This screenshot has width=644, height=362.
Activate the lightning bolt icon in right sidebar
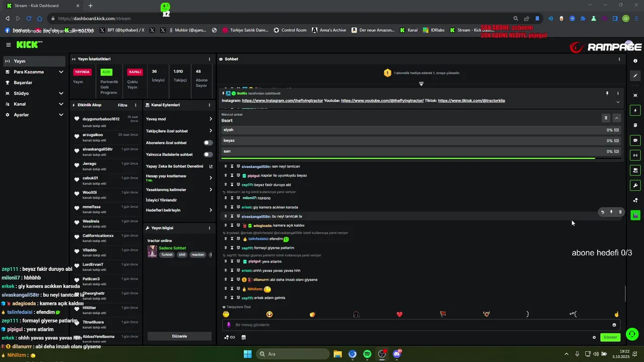coord(635,110)
